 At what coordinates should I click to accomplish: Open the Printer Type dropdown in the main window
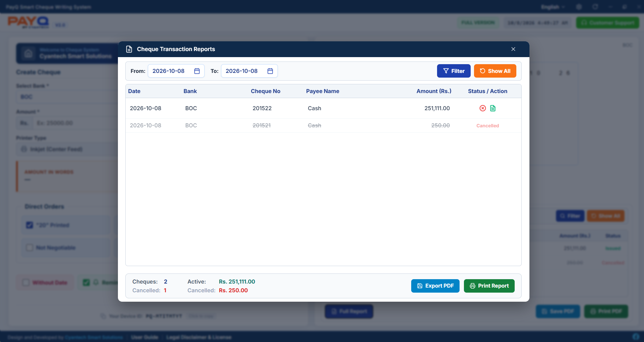pos(67,149)
